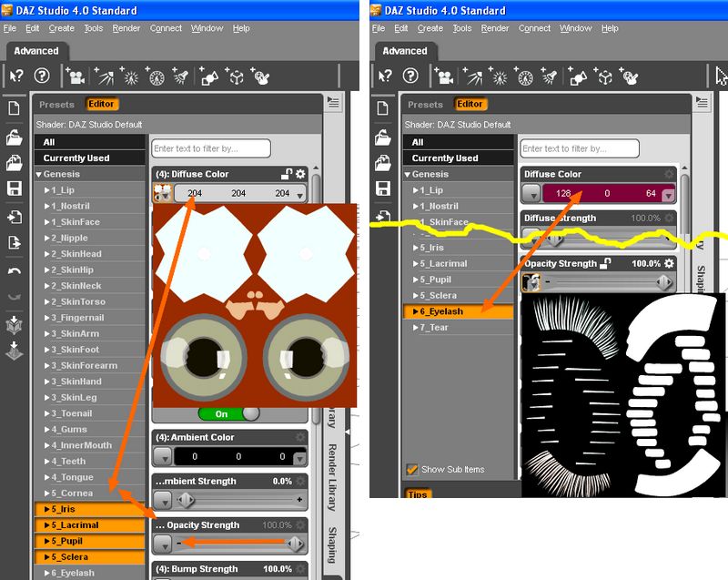728x580 pixels.
Task: Select the Advanced tab in left window
Action: (x=36, y=51)
